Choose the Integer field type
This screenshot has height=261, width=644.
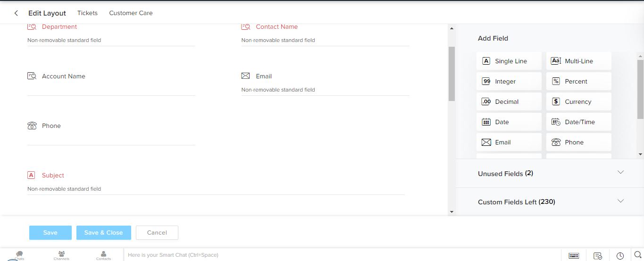tap(509, 82)
